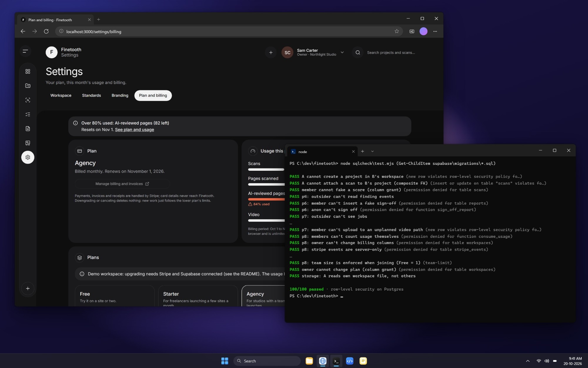Bookmark this page with the star icon
The width and height of the screenshot is (588, 368).
397,31
